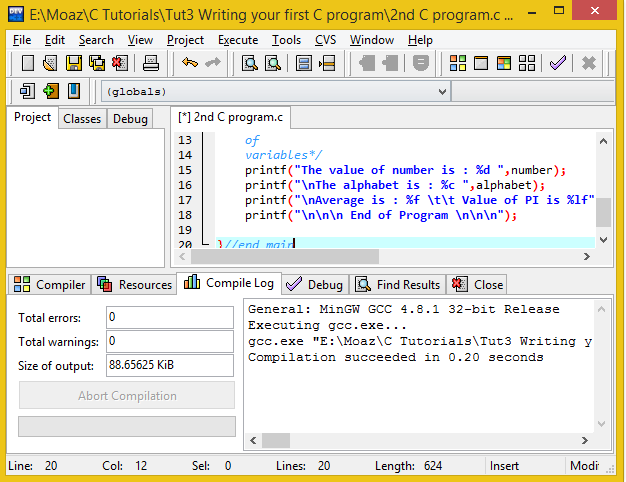Click the Insert mode status bar entry

tap(504, 466)
